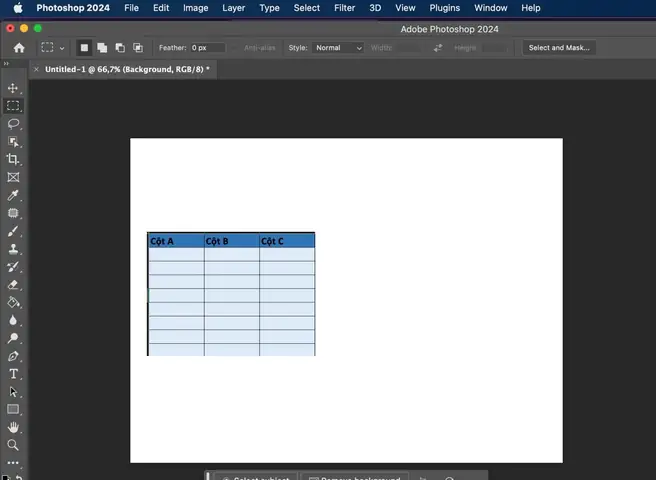Swap width and height arrows icon
656x480 pixels.
[x=438, y=48]
